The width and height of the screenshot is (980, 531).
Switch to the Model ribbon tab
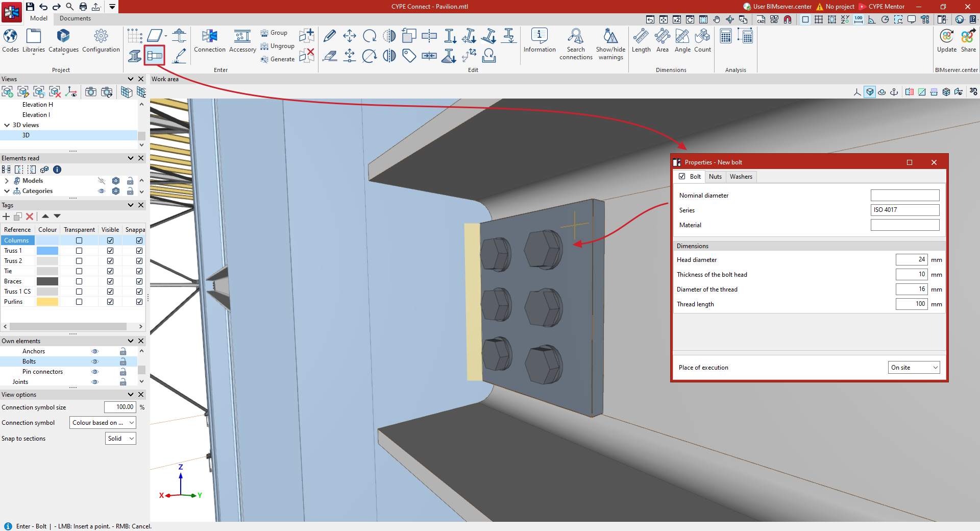39,18
